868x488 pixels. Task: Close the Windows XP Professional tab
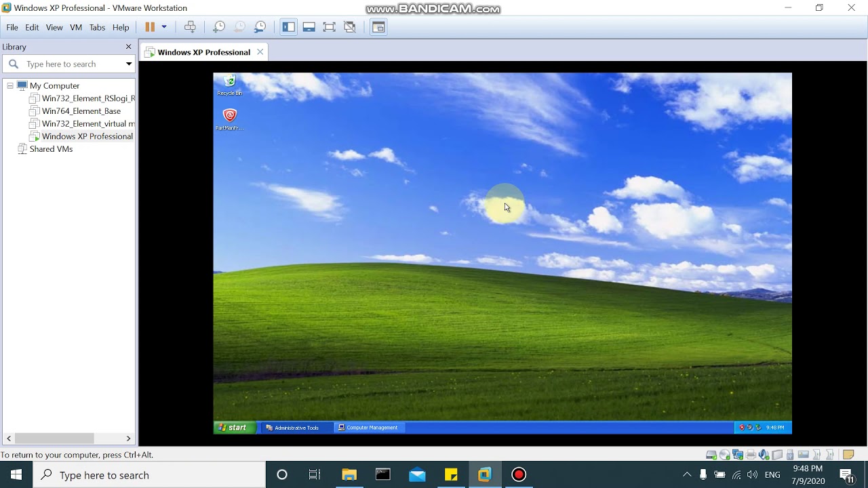(x=260, y=52)
